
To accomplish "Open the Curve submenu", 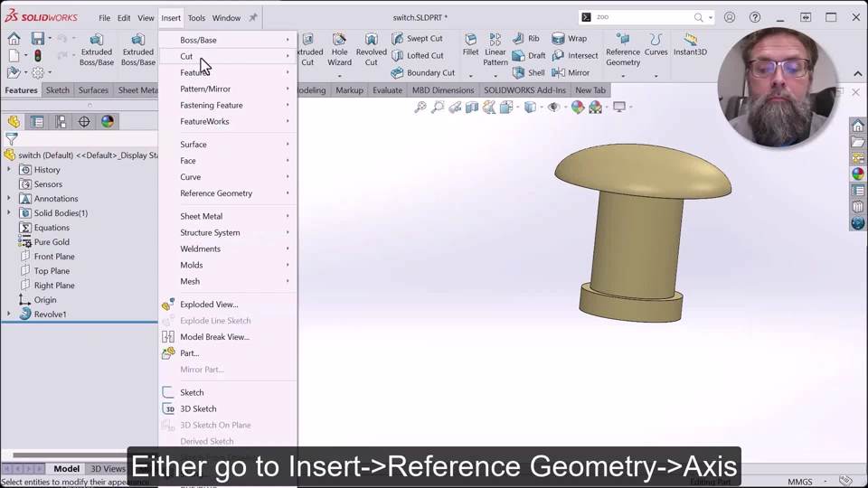I will [x=228, y=176].
